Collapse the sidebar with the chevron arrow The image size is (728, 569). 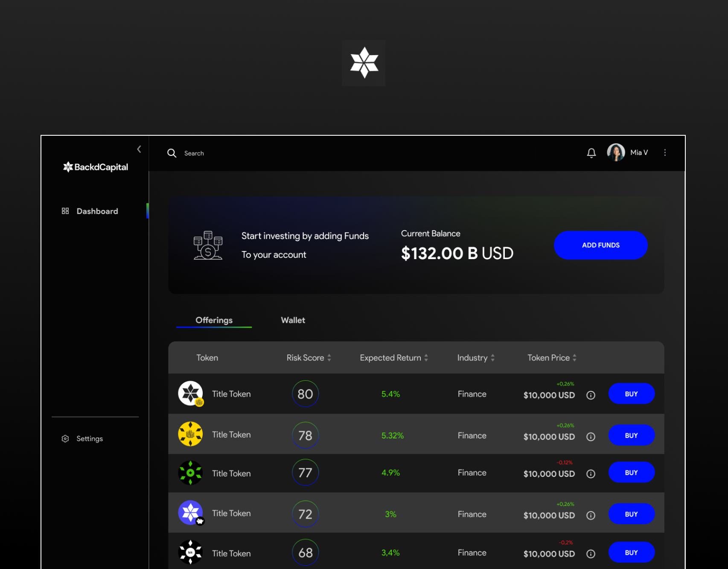click(x=139, y=149)
